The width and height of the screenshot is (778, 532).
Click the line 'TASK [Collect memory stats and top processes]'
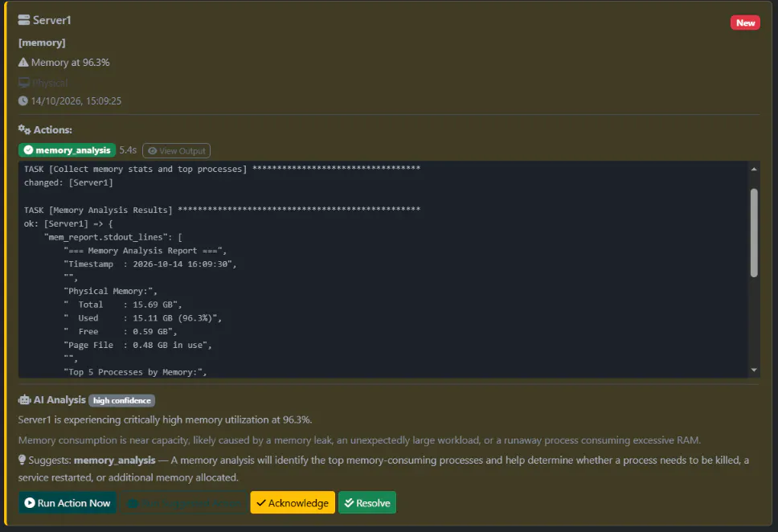point(222,169)
